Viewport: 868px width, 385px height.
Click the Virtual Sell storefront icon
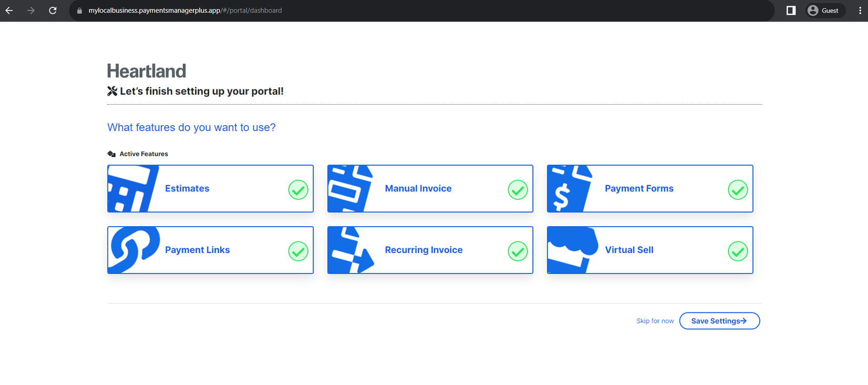pyautogui.click(x=573, y=250)
